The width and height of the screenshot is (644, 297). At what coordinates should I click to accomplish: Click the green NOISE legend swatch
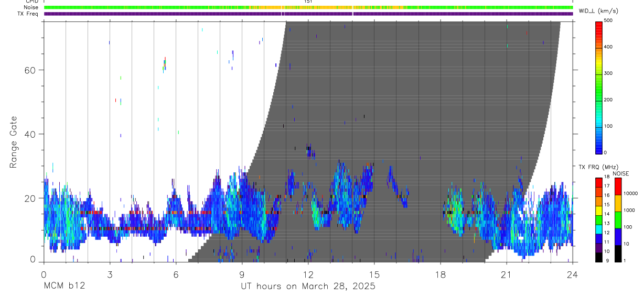point(618,219)
